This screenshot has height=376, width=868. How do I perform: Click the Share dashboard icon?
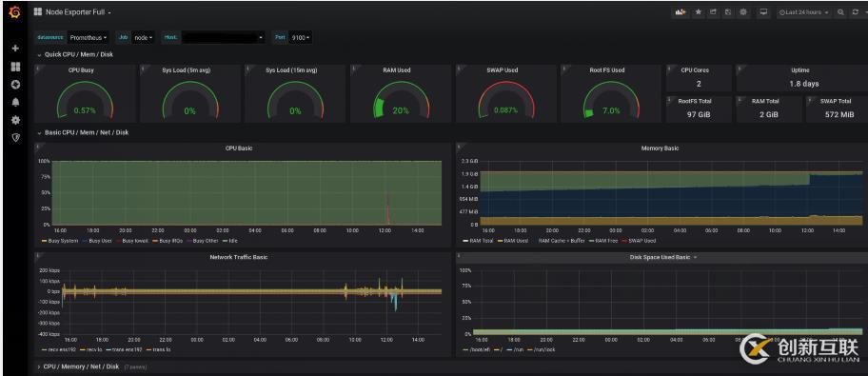coord(714,12)
